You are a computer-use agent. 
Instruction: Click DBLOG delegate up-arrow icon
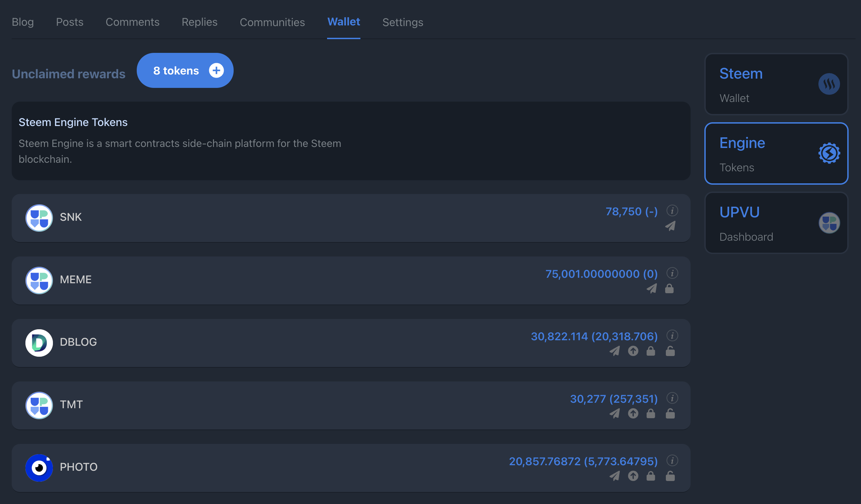coord(633,351)
